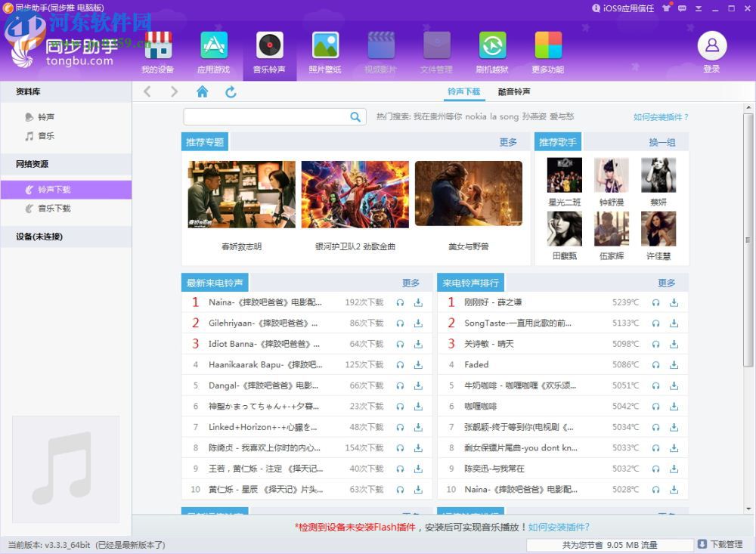This screenshot has height=554, width=756.
Task: Open 我的设备 (My Device) from top toolbar
Action: [158, 47]
